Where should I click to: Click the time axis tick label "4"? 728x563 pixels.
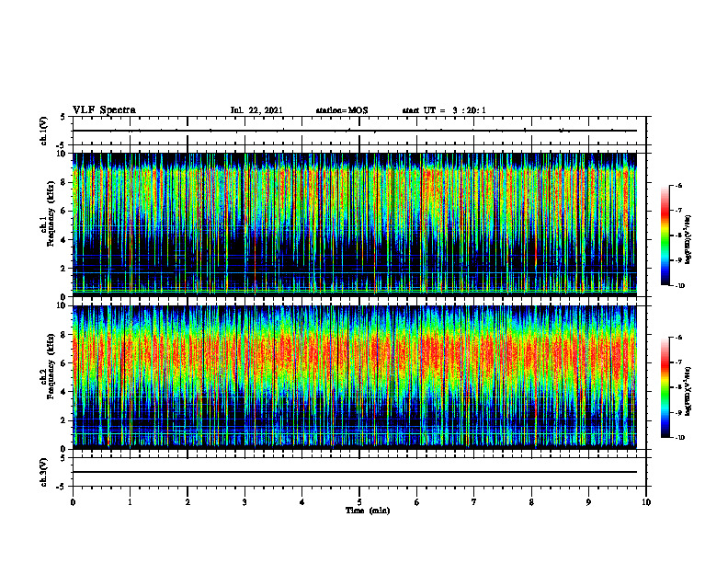coord(301,502)
